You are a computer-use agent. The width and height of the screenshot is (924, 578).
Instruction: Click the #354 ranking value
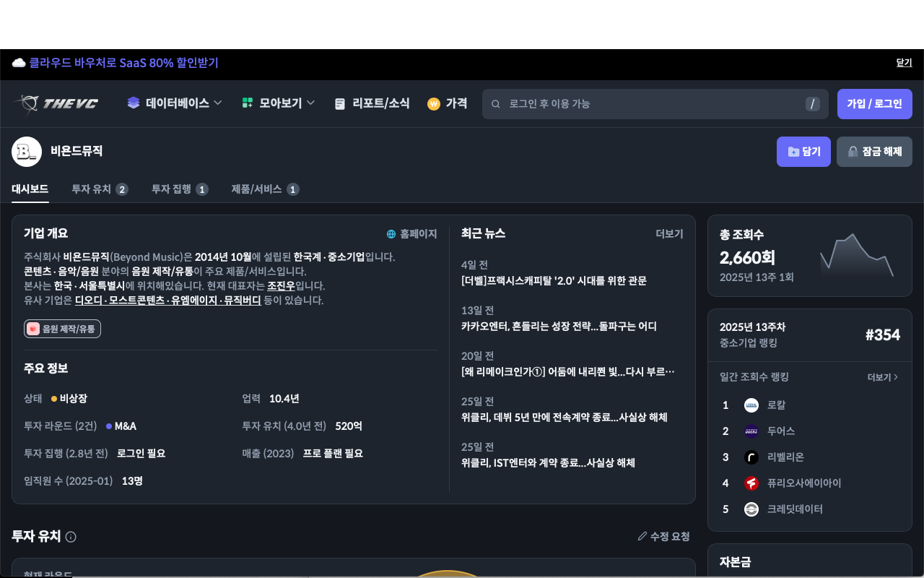(x=883, y=335)
